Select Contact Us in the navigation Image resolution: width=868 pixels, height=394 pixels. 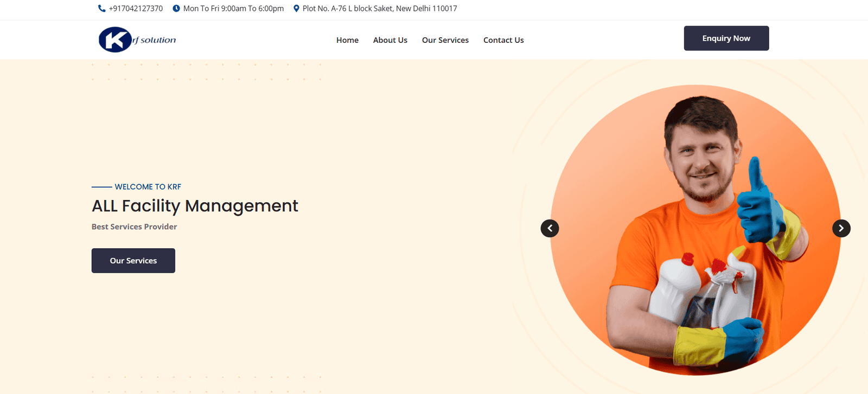(x=503, y=40)
